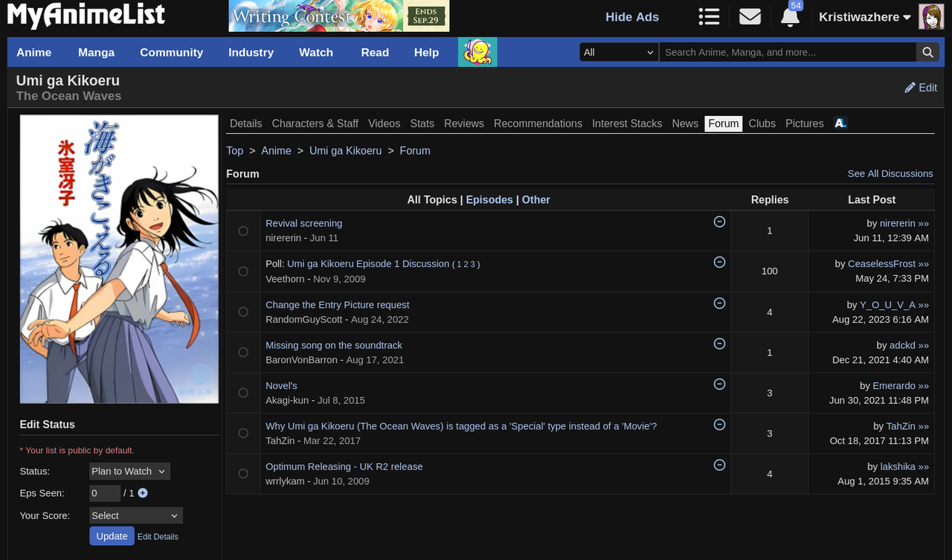The width and height of the screenshot is (952, 560).
Task: Select radio button for Optimum Releasing topic
Action: point(243,474)
